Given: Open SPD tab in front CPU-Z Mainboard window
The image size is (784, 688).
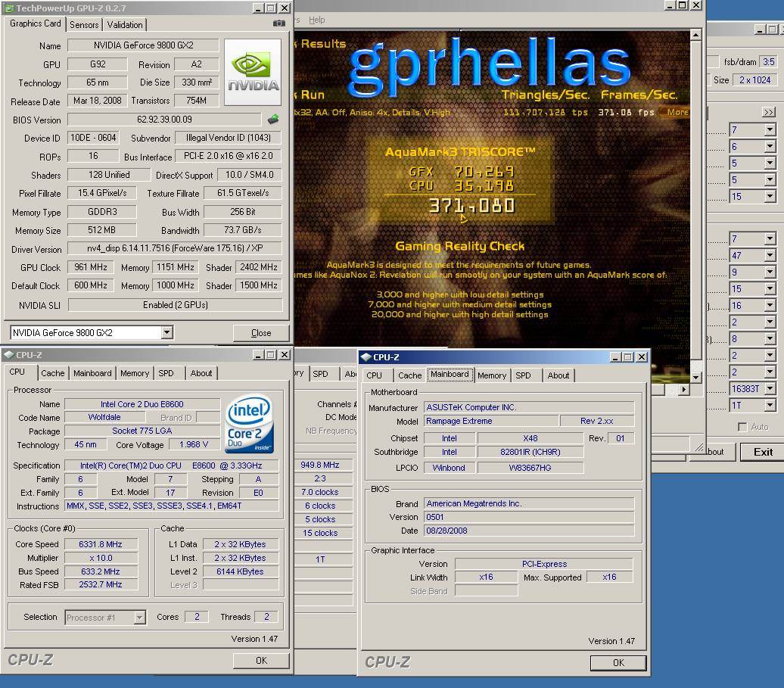Looking at the screenshot, I should pos(524,375).
